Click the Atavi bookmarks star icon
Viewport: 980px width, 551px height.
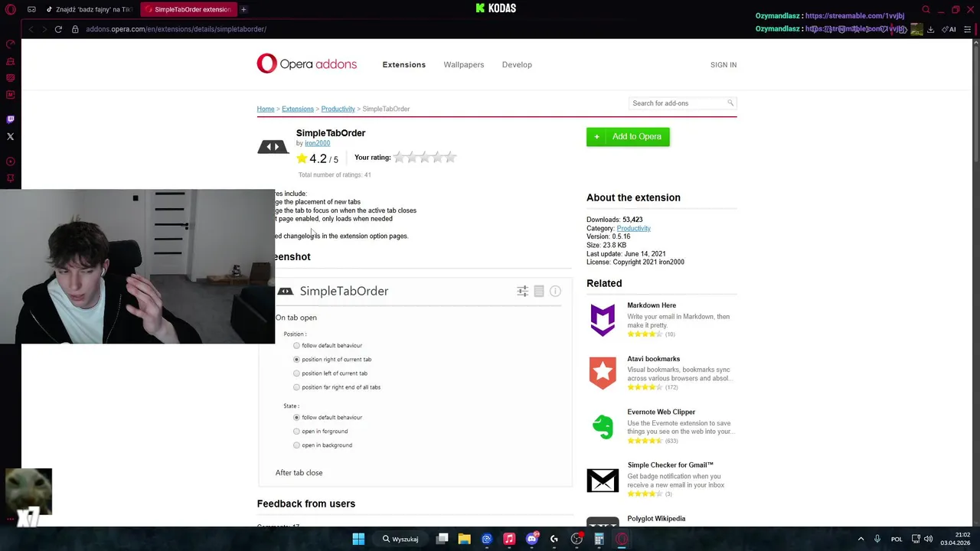click(603, 373)
